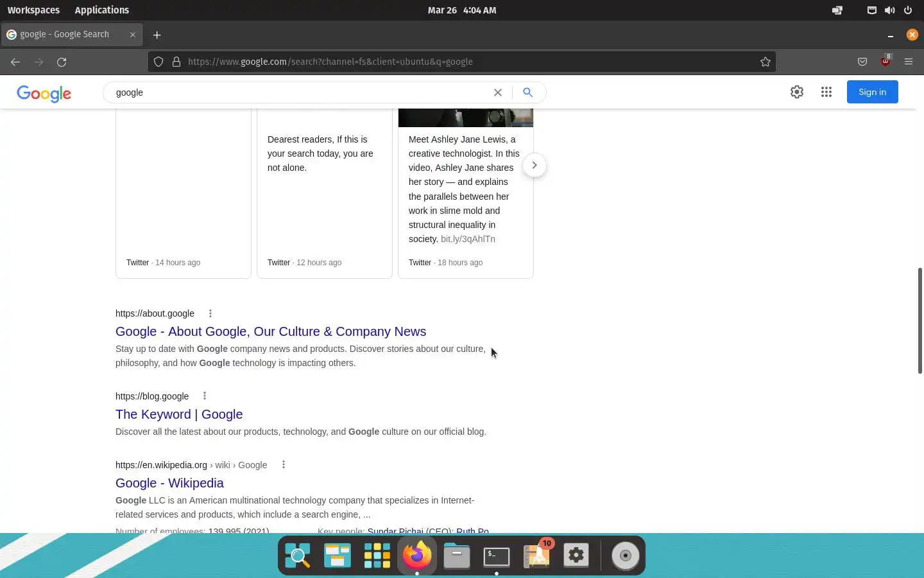924x578 pixels.
Task: Show next Twitter cards with chevron
Action: [x=534, y=165]
